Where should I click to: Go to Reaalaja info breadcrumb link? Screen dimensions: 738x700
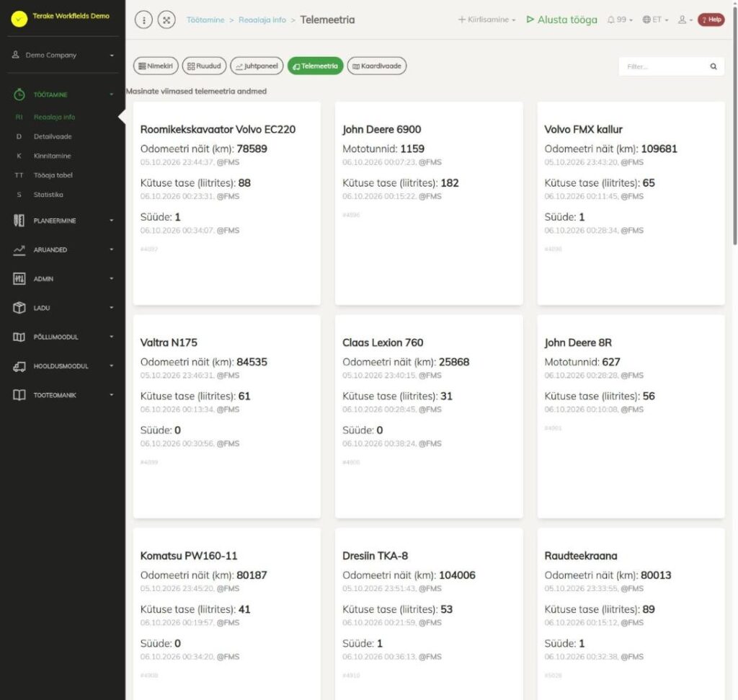pyautogui.click(x=262, y=19)
